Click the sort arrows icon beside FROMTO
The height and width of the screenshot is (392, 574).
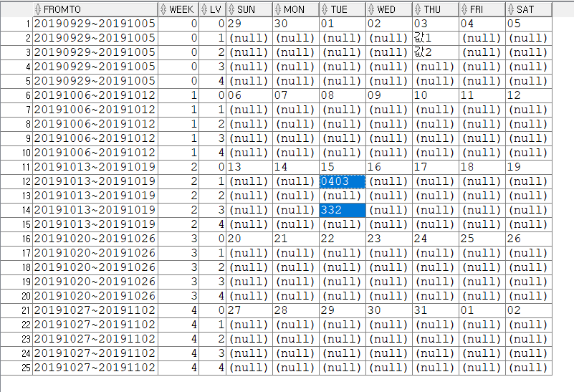click(38, 9)
